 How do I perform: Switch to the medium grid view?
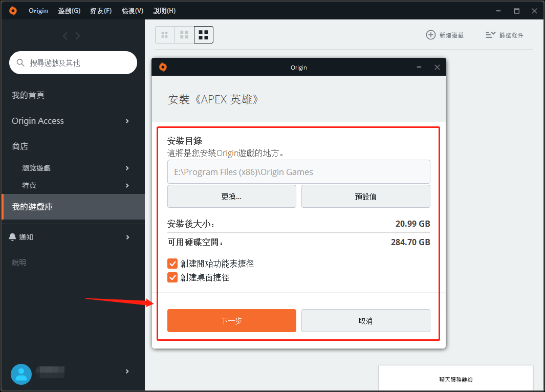184,35
